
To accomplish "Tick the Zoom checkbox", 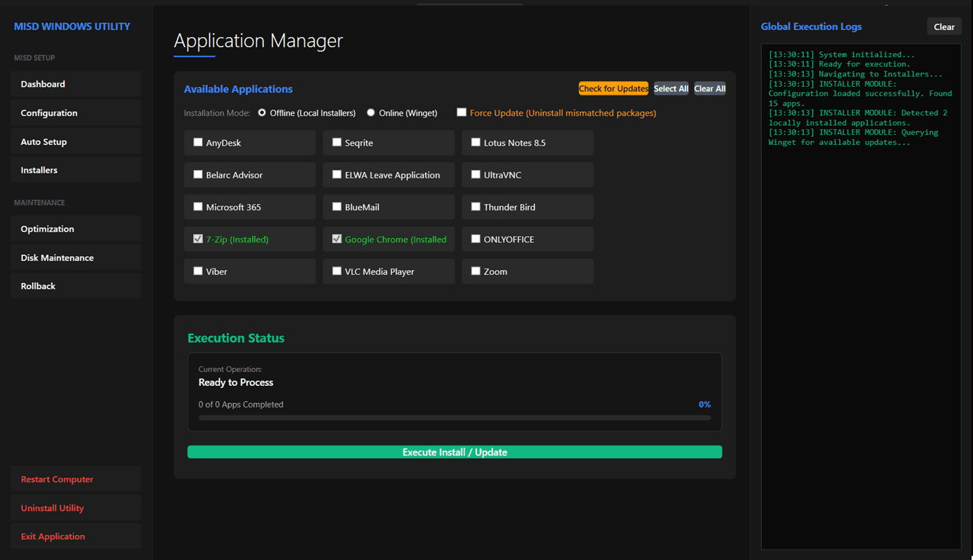I will (x=476, y=271).
